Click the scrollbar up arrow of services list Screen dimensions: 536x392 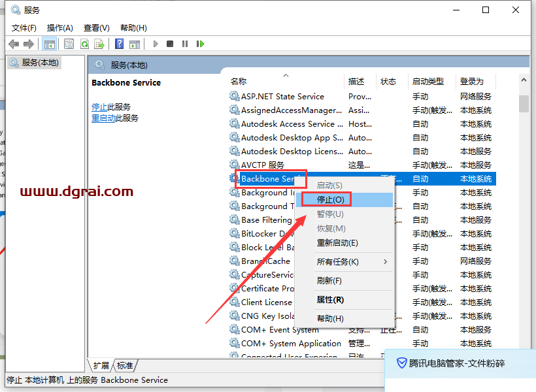pos(524,80)
